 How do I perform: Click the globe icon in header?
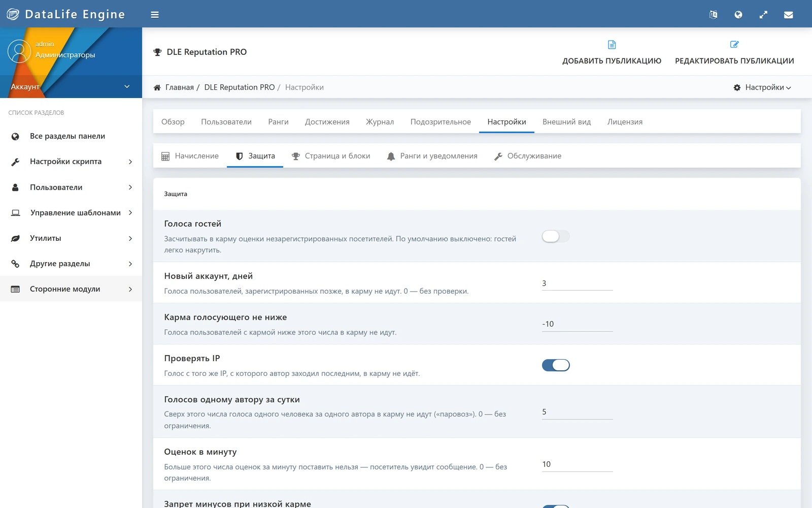(738, 15)
